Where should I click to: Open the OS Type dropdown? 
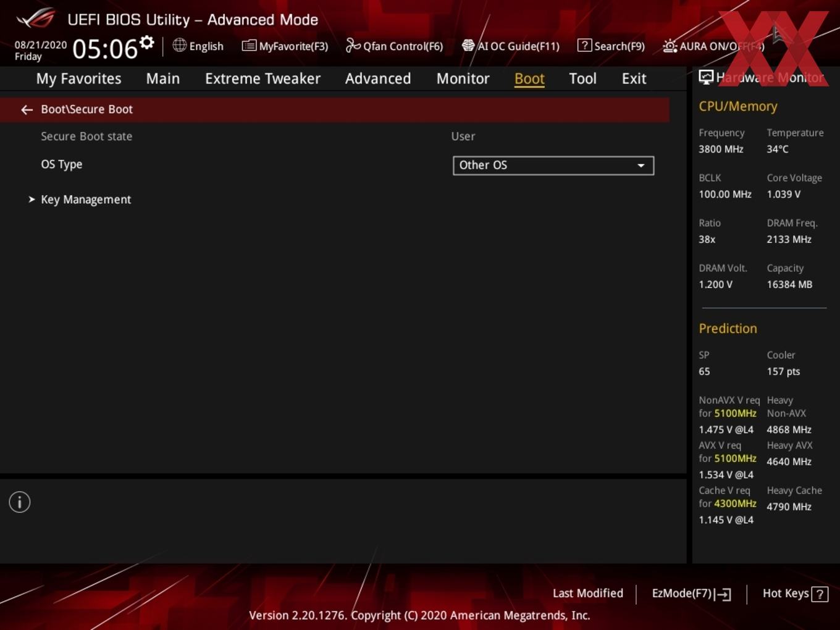pyautogui.click(x=553, y=166)
